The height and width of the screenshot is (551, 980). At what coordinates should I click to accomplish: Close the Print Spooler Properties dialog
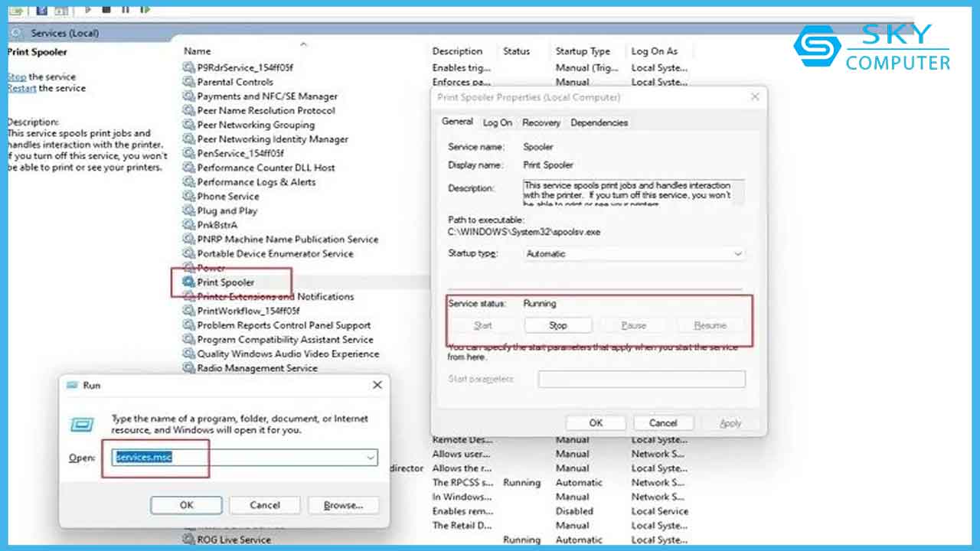[x=755, y=97]
